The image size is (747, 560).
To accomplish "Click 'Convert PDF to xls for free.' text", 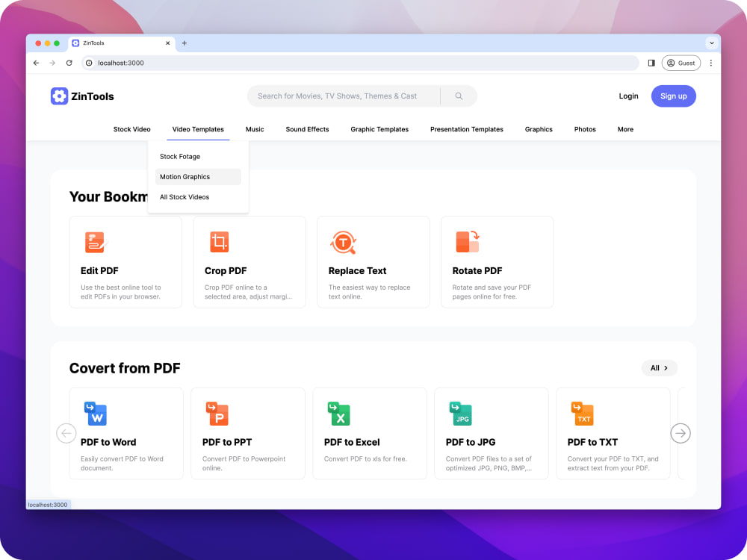I will (x=365, y=459).
